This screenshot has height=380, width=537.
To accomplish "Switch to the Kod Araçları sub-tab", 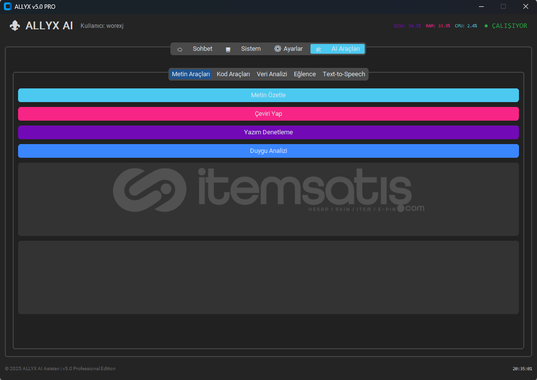I will [233, 74].
